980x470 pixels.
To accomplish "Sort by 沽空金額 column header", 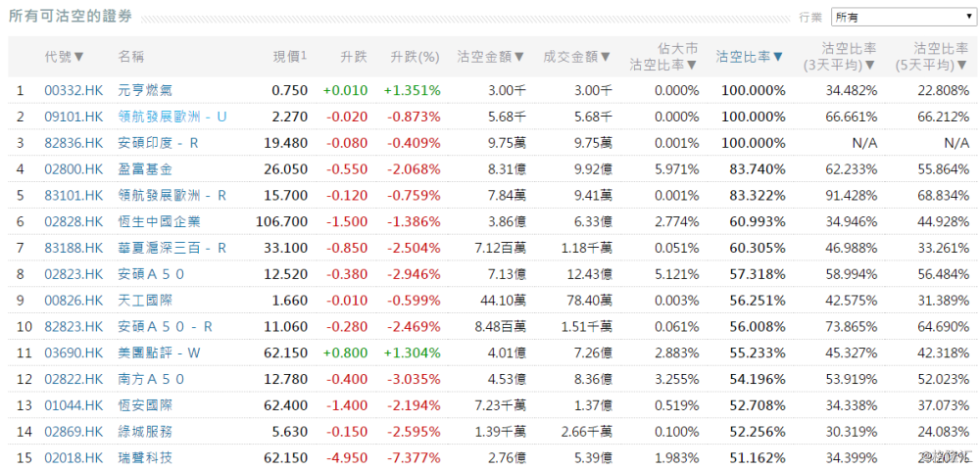I will pyautogui.click(x=491, y=56).
